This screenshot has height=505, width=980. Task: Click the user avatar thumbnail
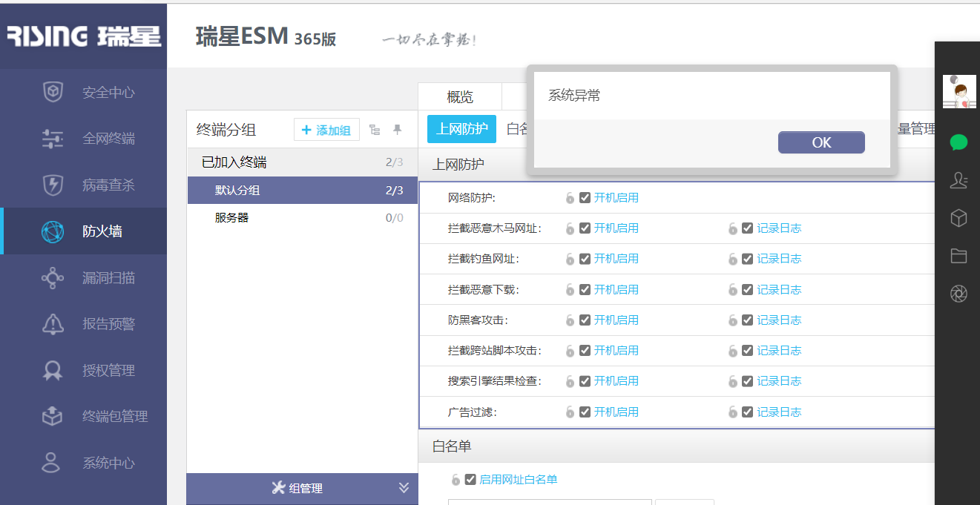pos(959,91)
